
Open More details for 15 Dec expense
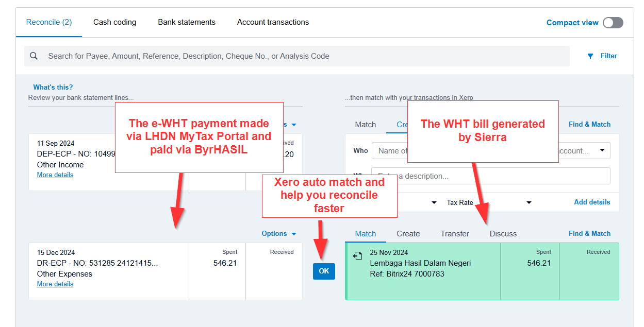55,284
